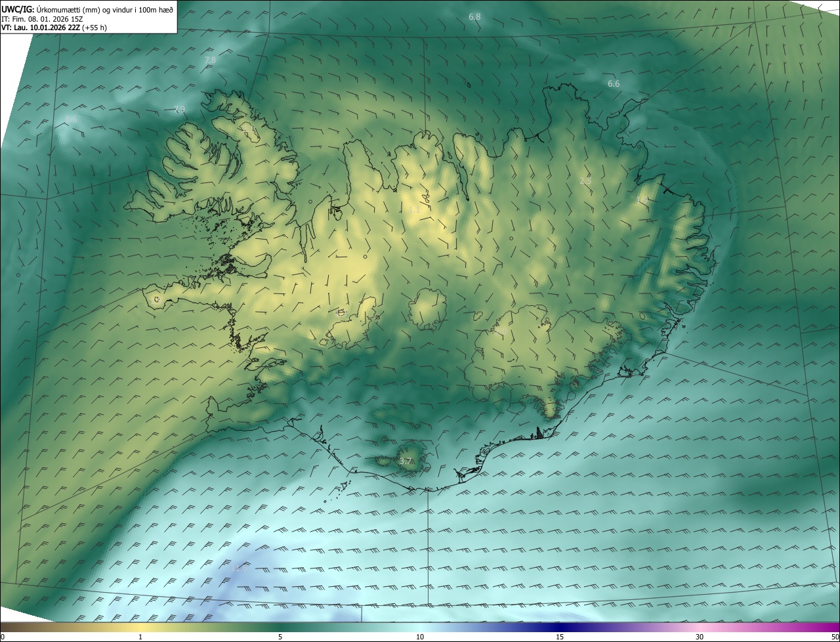Click the 6.8 precipitation value label
Viewport: 840px width, 642px height.
click(474, 16)
